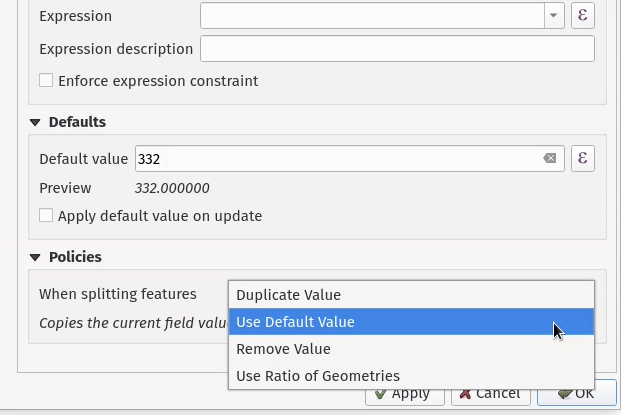Clear the Default value field text
The image size is (621, 415).
[x=549, y=159]
